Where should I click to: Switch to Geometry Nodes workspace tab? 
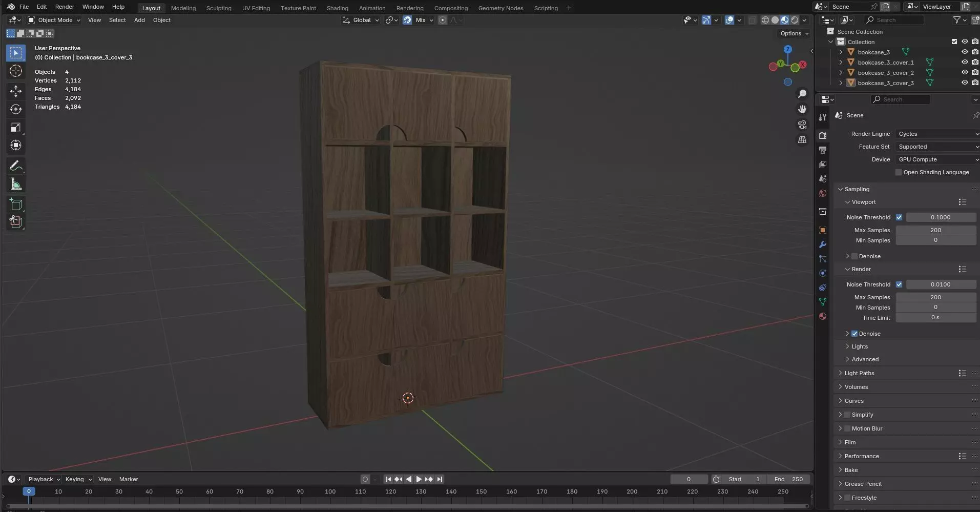501,8
